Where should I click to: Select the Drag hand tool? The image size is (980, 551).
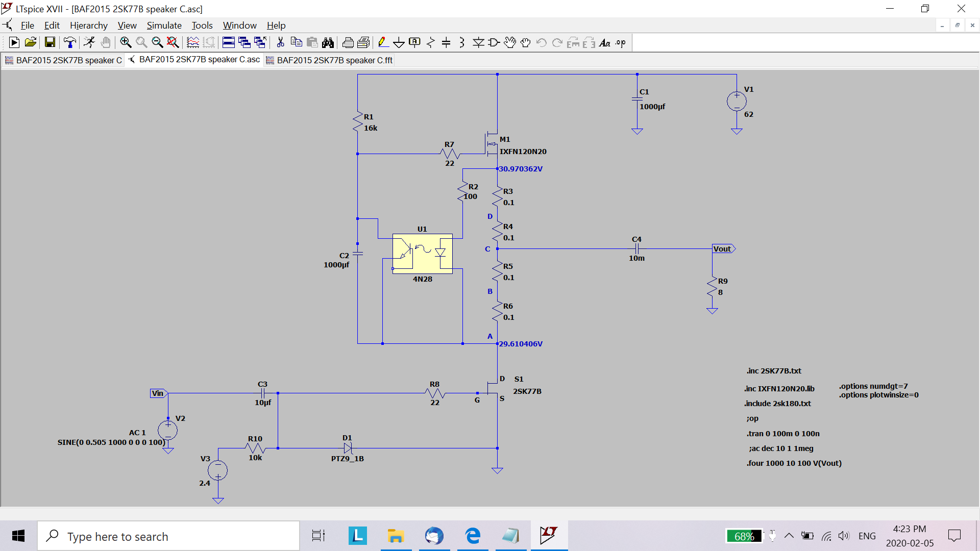click(526, 43)
